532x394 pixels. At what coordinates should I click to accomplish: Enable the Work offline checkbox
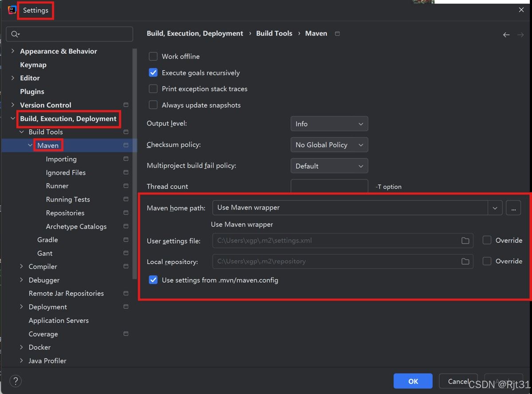pos(153,56)
